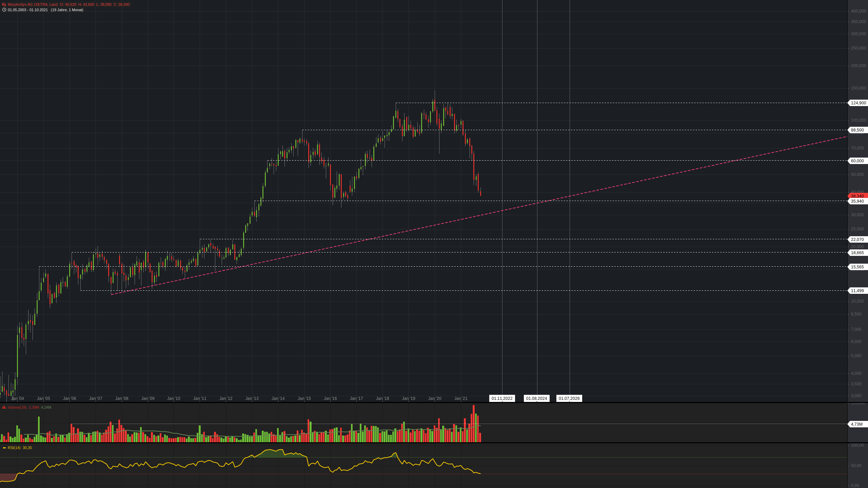Click the 11,499 price level label
Screen dimensions: 868x488
pyautogui.click(x=857, y=291)
